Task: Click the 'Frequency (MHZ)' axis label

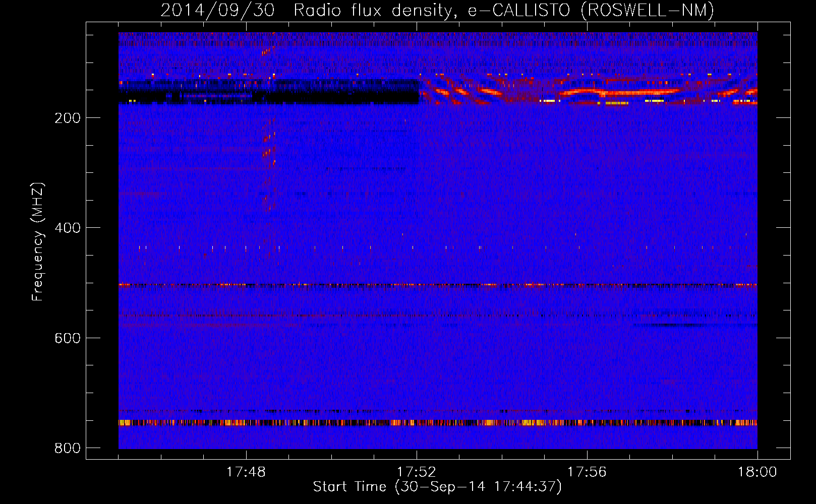Action: 38,241
